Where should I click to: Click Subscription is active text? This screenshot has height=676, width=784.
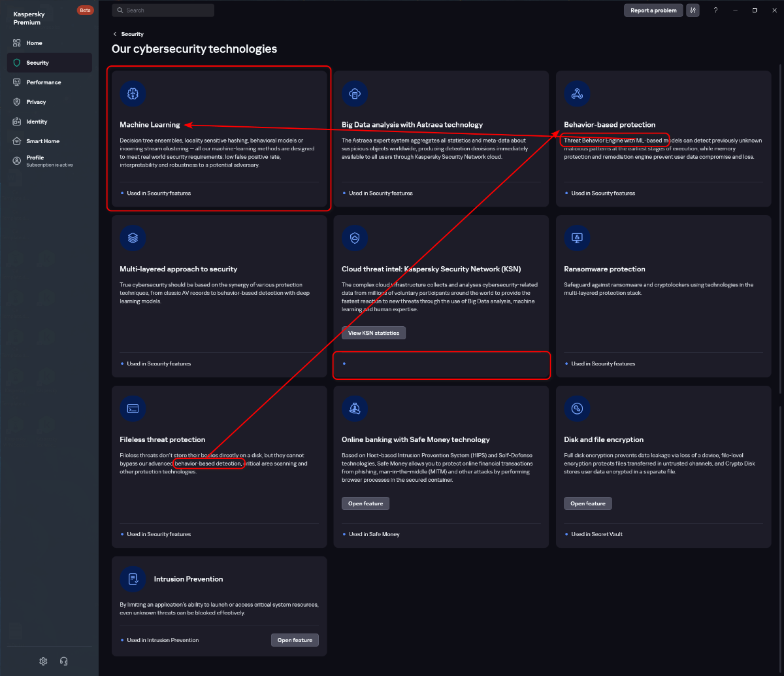[50, 165]
